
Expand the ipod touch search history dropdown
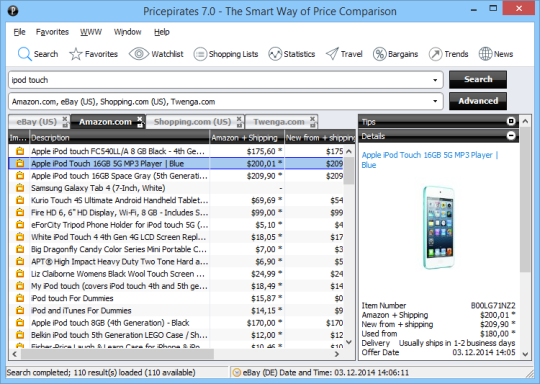coord(435,80)
